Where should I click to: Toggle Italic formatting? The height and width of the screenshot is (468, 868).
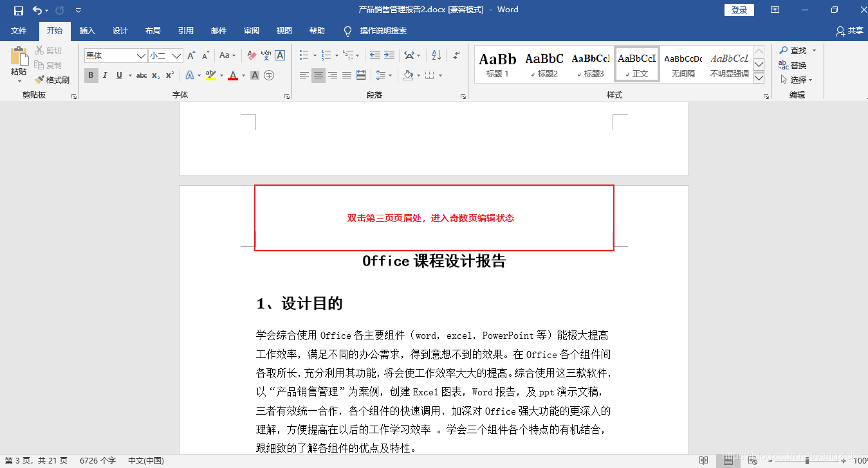point(106,75)
